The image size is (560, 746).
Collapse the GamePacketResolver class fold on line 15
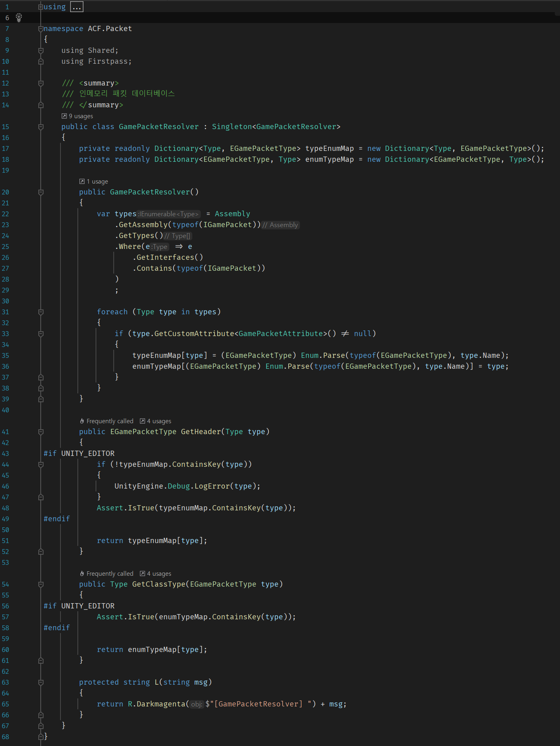click(41, 127)
